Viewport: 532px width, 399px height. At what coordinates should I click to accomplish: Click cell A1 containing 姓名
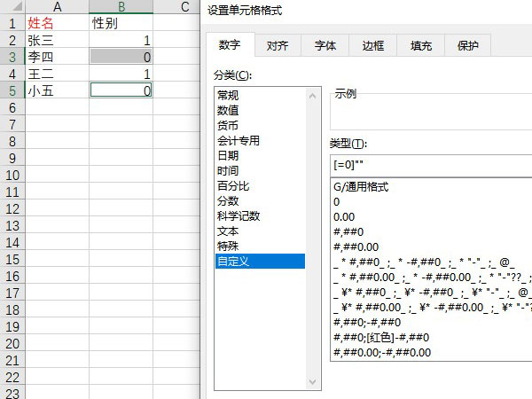[x=58, y=23]
